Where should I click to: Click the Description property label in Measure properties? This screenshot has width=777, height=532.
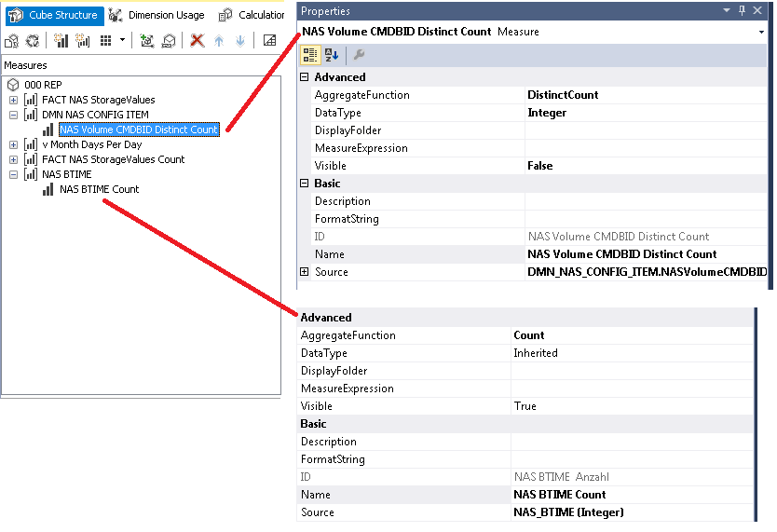343,201
